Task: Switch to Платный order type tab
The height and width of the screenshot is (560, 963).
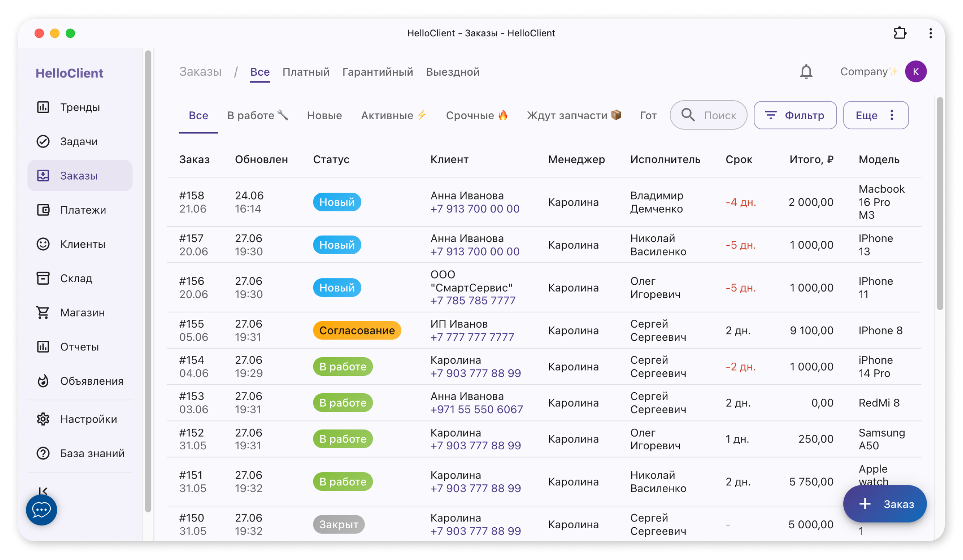Action: point(306,72)
